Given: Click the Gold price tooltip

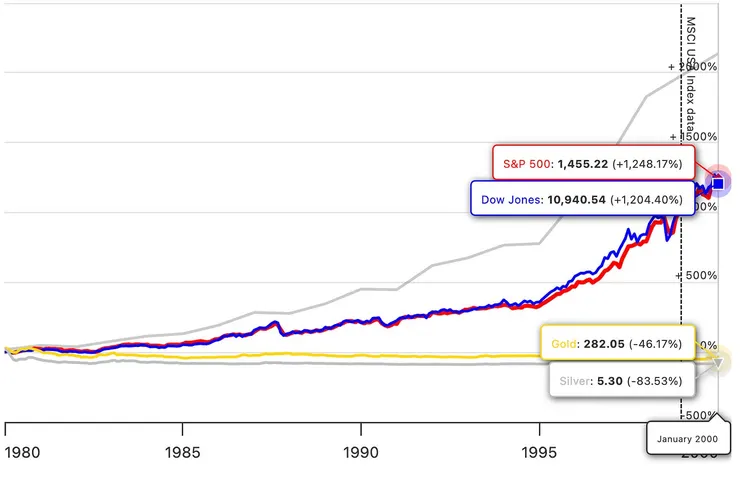Looking at the screenshot, I should click(616, 343).
